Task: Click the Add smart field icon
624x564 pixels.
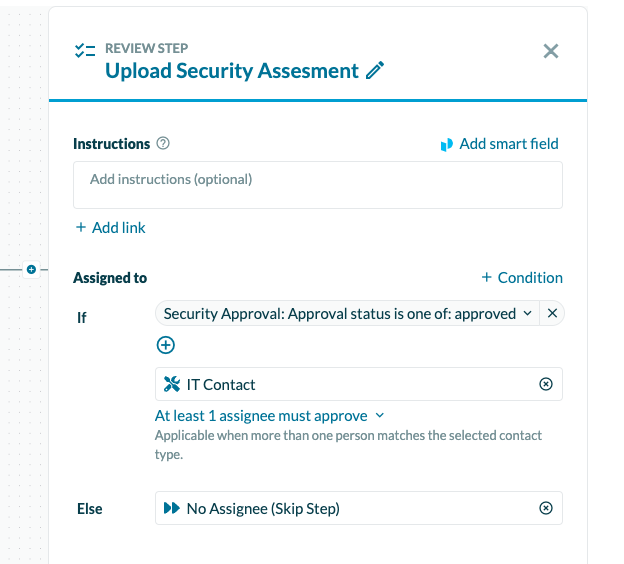Action: (447, 145)
